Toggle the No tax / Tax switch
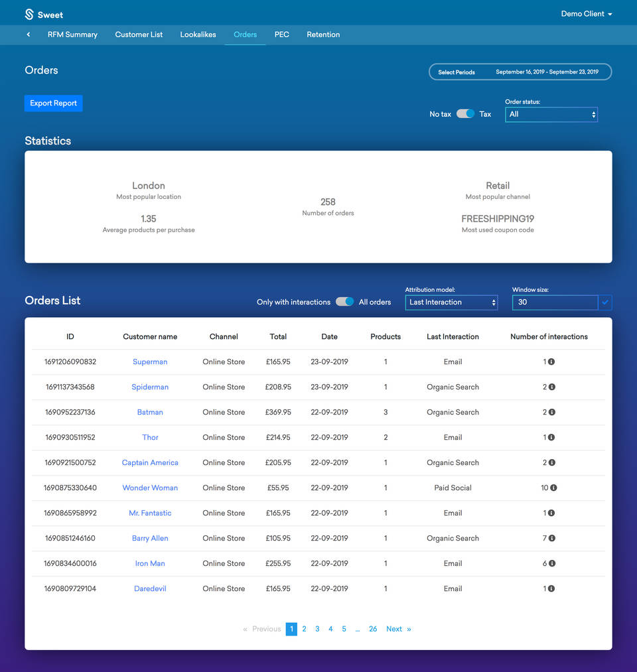This screenshot has height=672, width=637. [465, 113]
